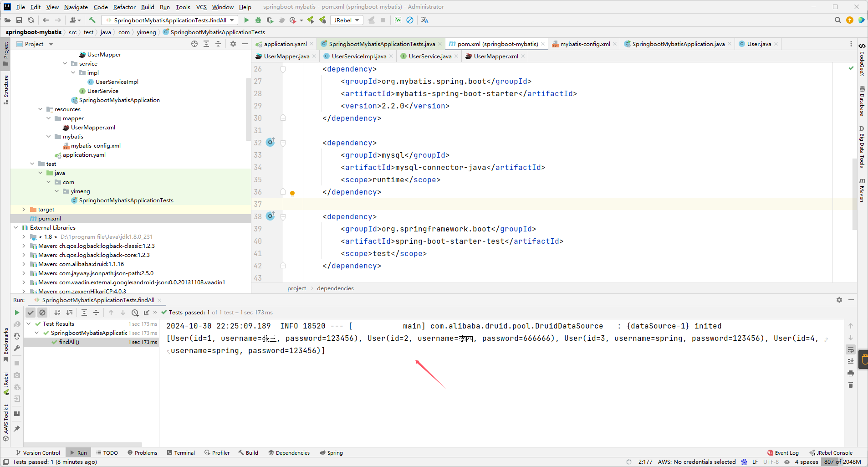Image resolution: width=868 pixels, height=467 pixels.
Task: Click the memory usage indicator 807 of 2048M
Action: (x=842, y=462)
